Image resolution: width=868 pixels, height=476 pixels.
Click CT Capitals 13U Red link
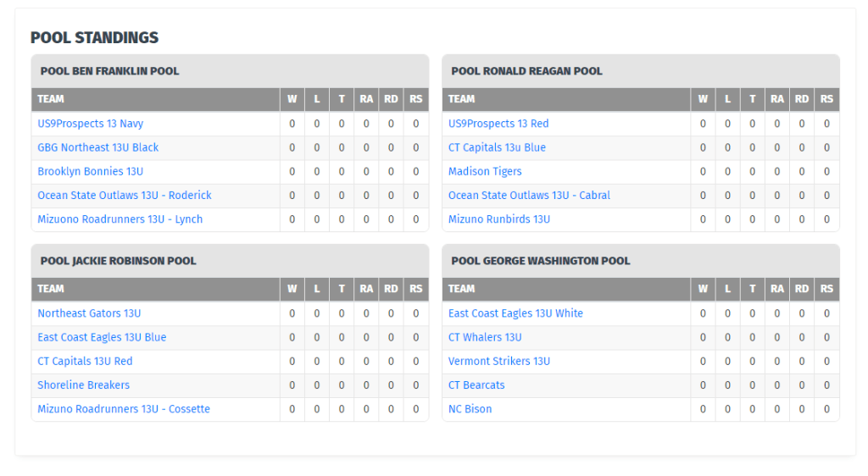coord(85,361)
